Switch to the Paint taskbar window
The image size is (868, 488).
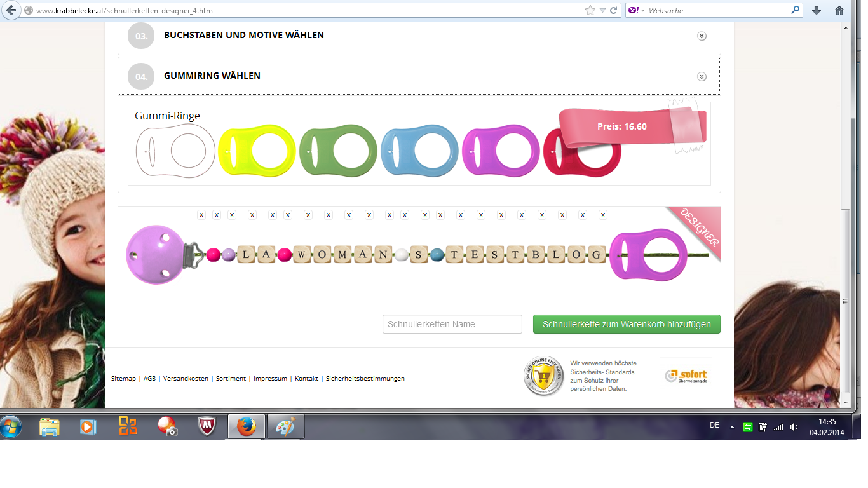point(285,426)
